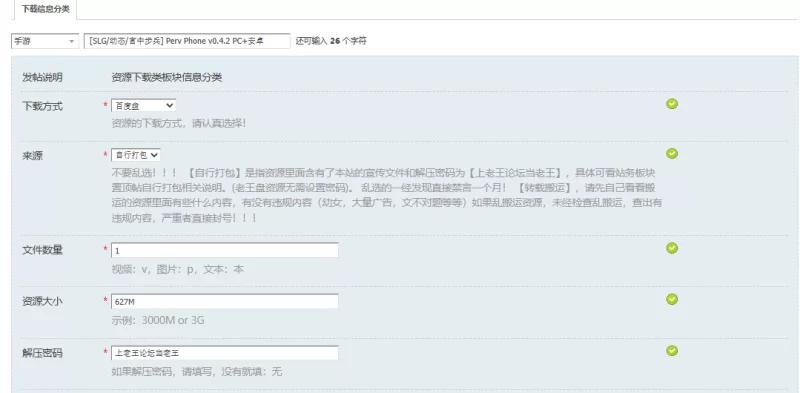Image resolution: width=800 pixels, height=393 pixels.
Task: Click the 资源大小 field showing 627M
Action: 224,302
